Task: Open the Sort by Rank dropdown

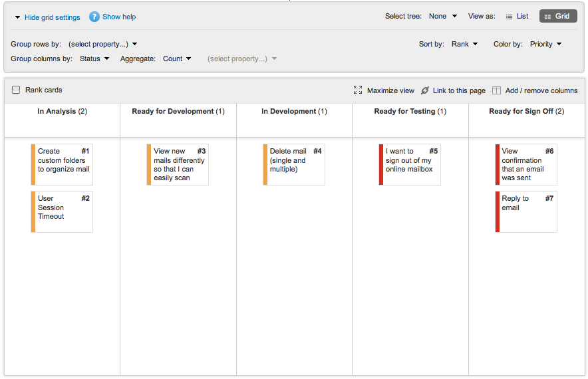Action: pos(464,45)
